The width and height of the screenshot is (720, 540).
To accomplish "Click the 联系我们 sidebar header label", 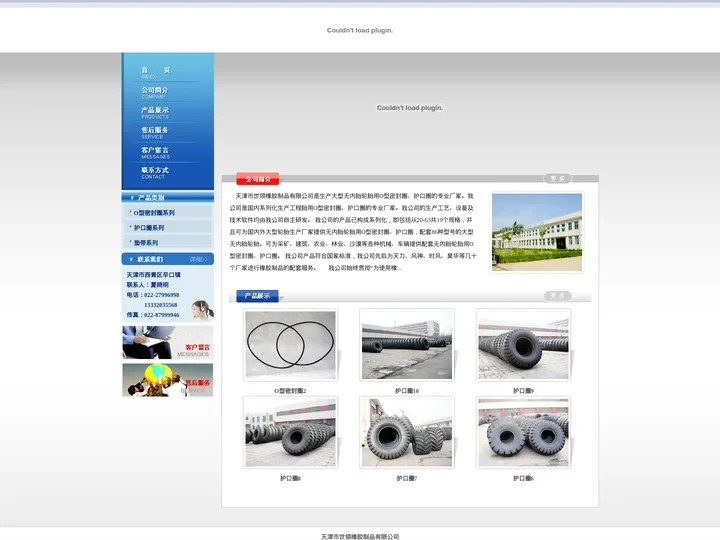I will tap(150, 259).
